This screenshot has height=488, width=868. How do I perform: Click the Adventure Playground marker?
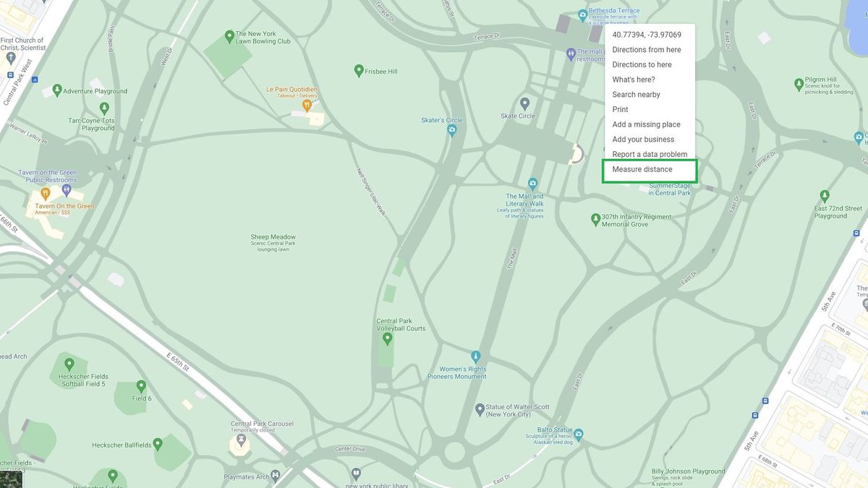[x=56, y=90]
